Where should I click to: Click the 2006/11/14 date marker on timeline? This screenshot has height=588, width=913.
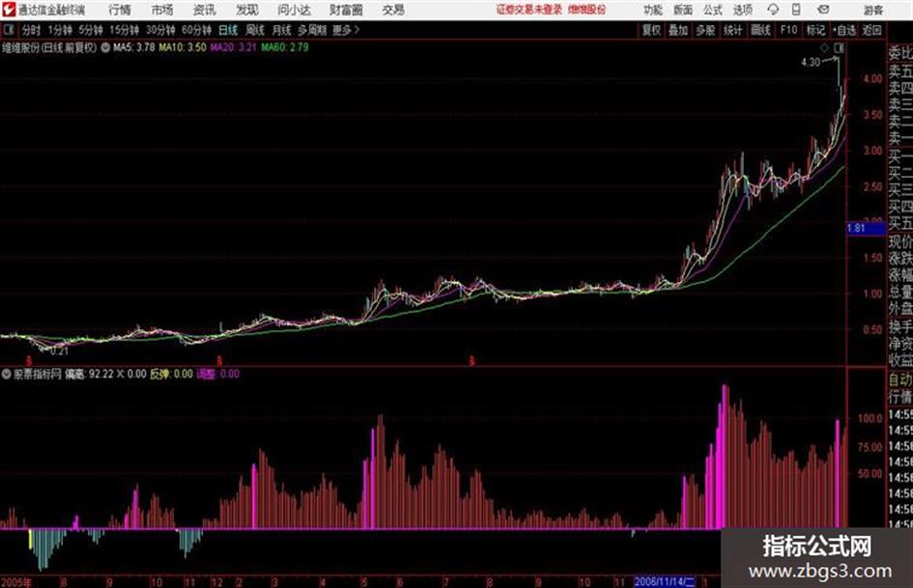point(665,581)
